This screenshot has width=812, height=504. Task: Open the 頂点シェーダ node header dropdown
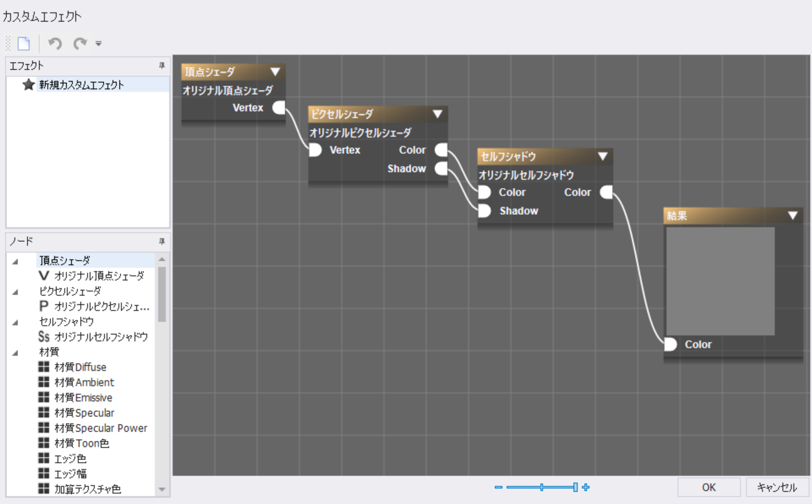[276, 72]
